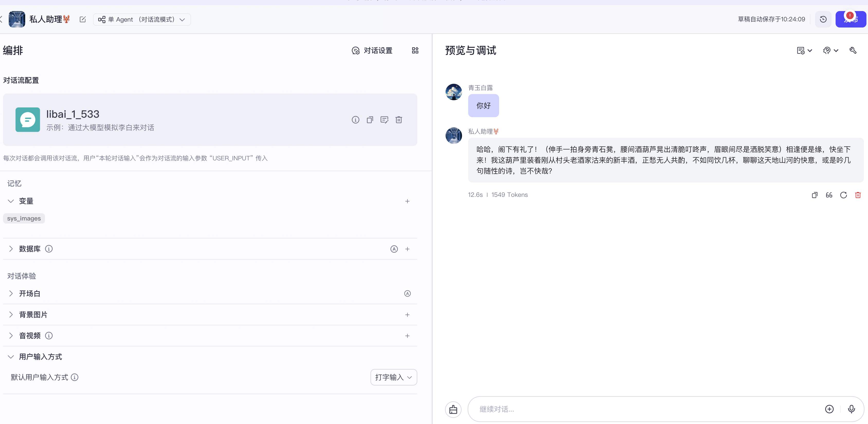The image size is (868, 424).
Task: Delete the libai_1_533 dialog flow
Action: [399, 120]
